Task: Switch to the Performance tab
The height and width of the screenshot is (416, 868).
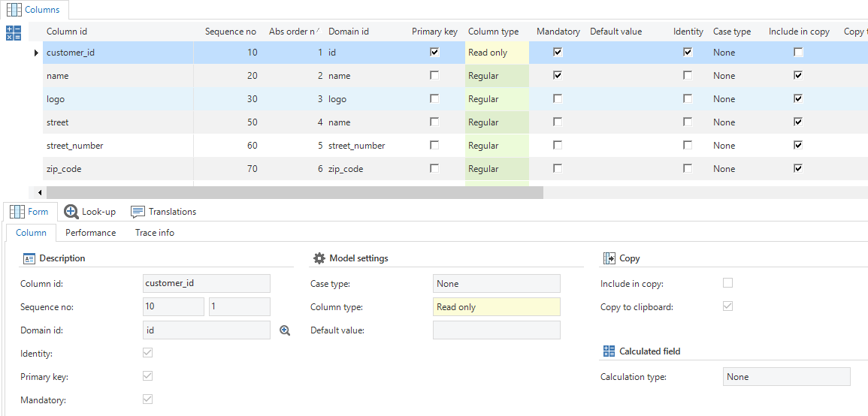Action: (90, 233)
